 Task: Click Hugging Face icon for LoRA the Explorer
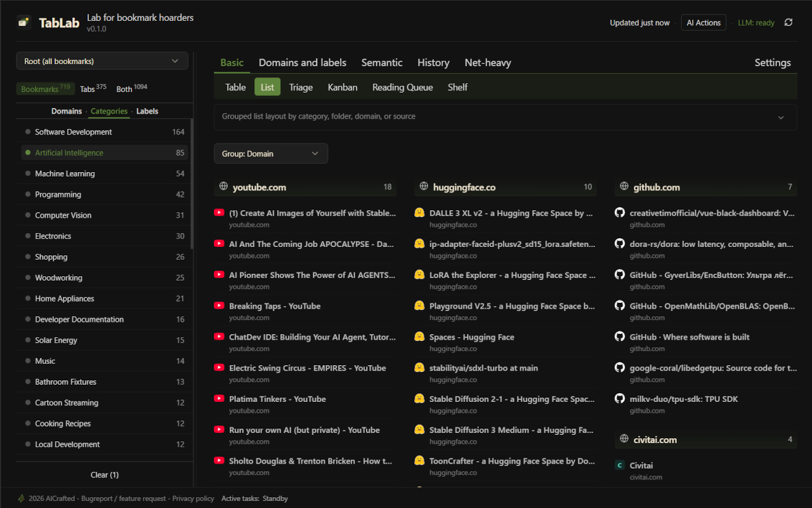point(419,275)
